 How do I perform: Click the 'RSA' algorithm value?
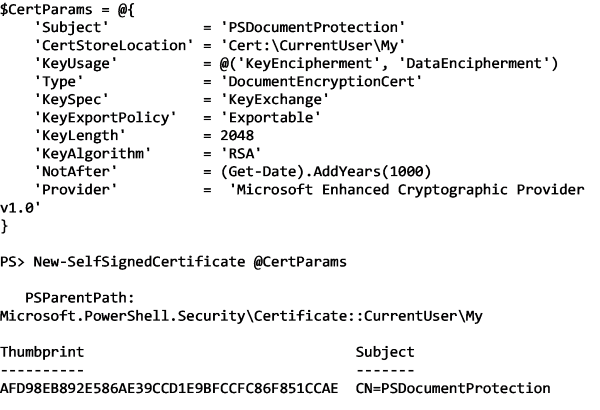(x=241, y=153)
